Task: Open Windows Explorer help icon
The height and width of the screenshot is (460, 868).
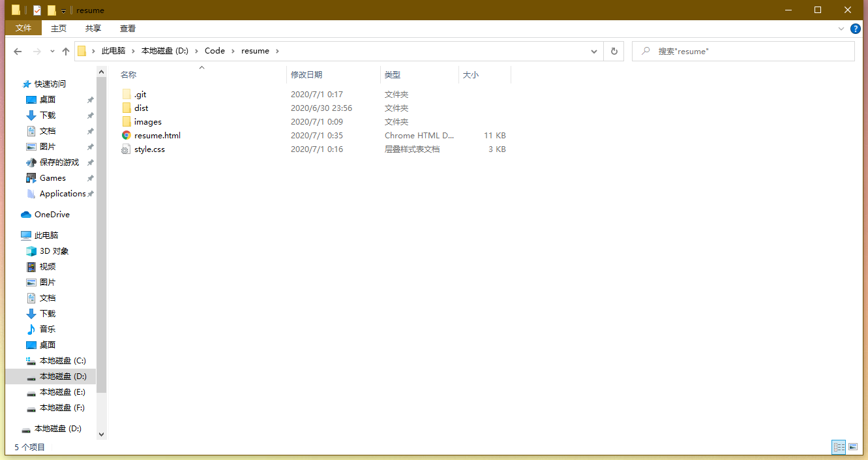Action: point(856,29)
